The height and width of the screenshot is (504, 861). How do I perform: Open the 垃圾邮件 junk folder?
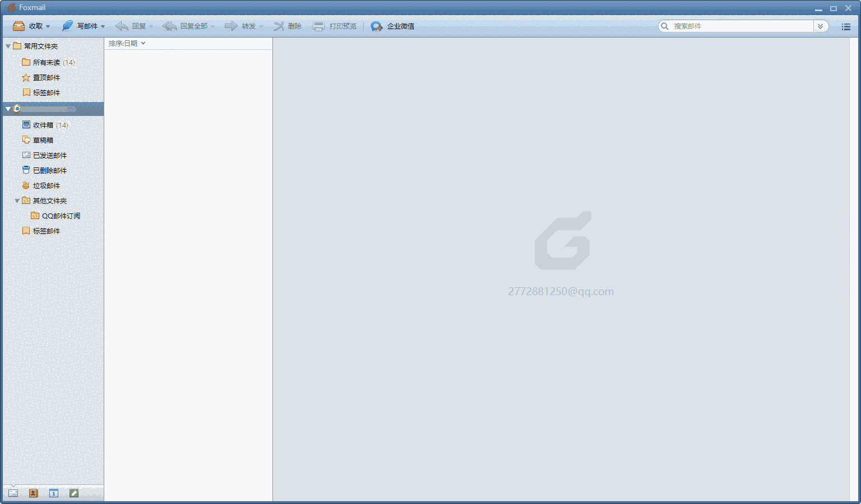pos(41,185)
